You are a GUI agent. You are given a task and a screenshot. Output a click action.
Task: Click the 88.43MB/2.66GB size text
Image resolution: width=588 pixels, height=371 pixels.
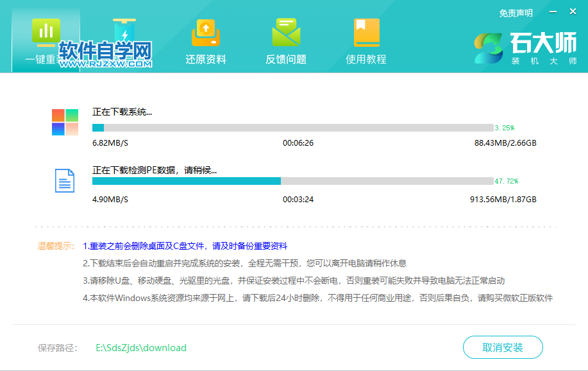505,143
